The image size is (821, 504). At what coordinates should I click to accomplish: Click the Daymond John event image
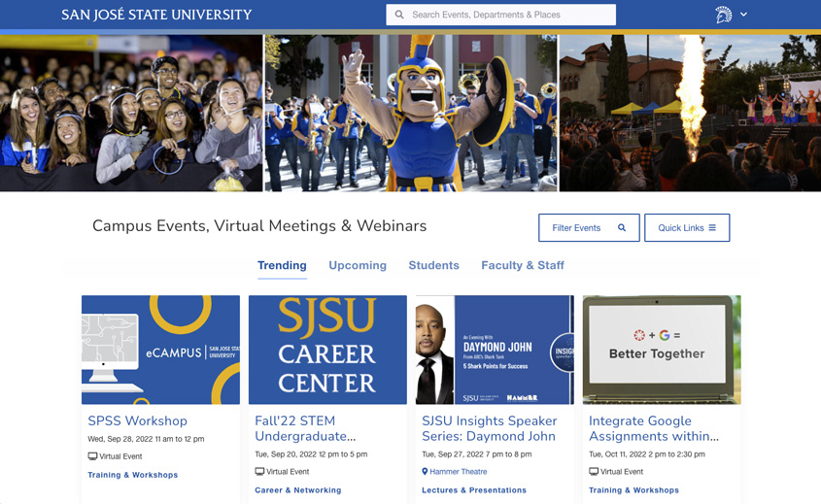pos(495,350)
